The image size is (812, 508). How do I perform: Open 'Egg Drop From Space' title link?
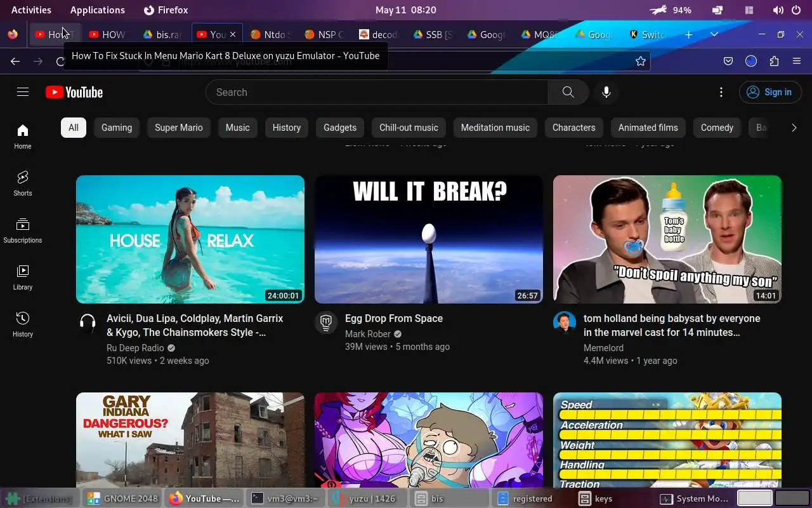pyautogui.click(x=394, y=318)
